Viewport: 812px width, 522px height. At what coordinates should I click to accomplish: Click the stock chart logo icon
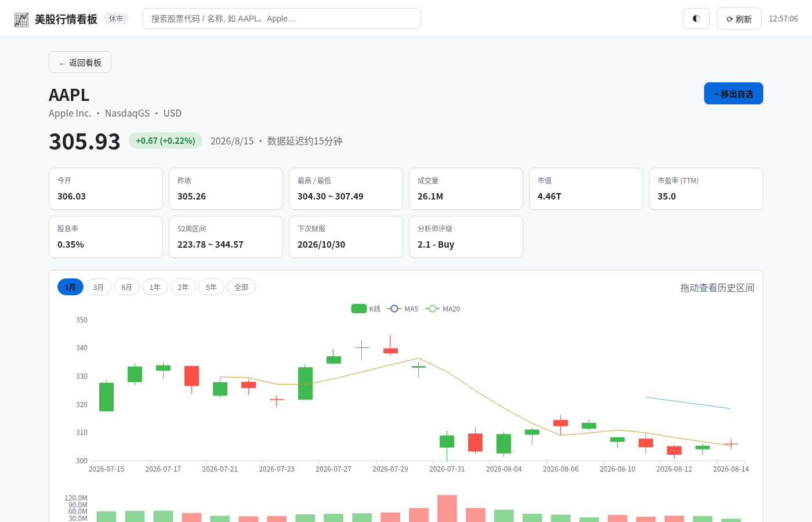click(21, 19)
